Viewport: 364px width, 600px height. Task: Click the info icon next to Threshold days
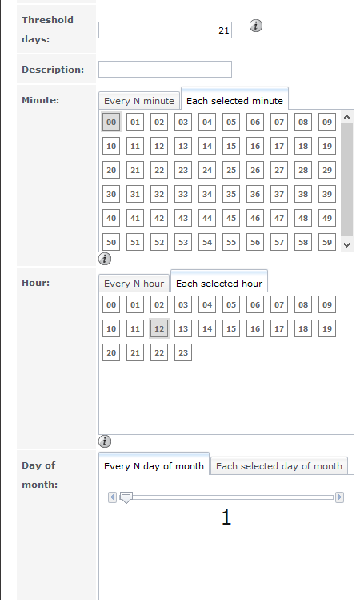255,26
